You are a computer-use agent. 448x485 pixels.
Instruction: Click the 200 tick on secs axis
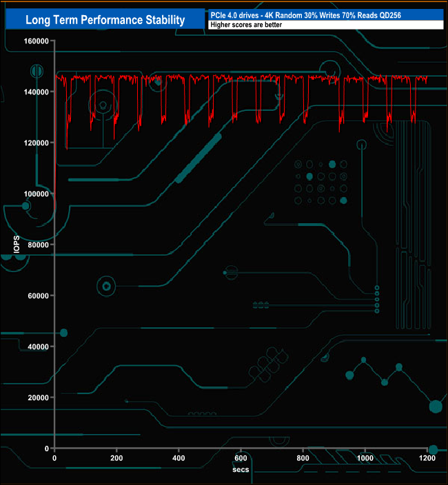(116, 458)
